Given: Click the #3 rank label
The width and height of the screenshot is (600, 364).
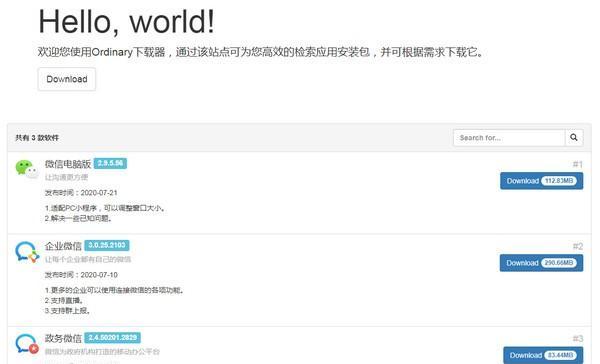Looking at the screenshot, I should click(578, 339).
